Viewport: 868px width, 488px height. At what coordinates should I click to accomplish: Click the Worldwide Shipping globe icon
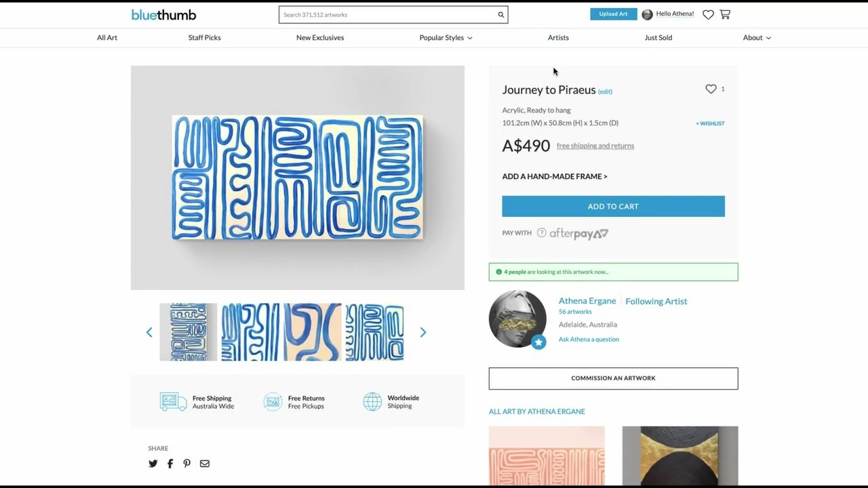[x=372, y=401]
